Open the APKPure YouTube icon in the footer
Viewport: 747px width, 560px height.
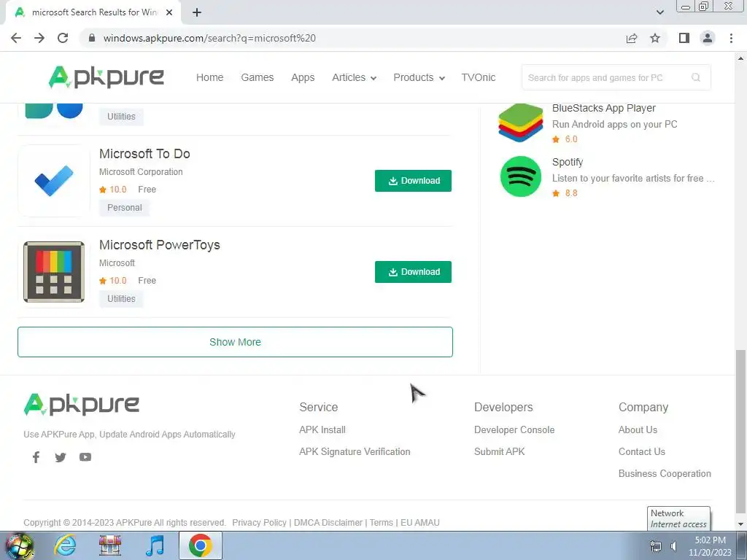tap(85, 457)
